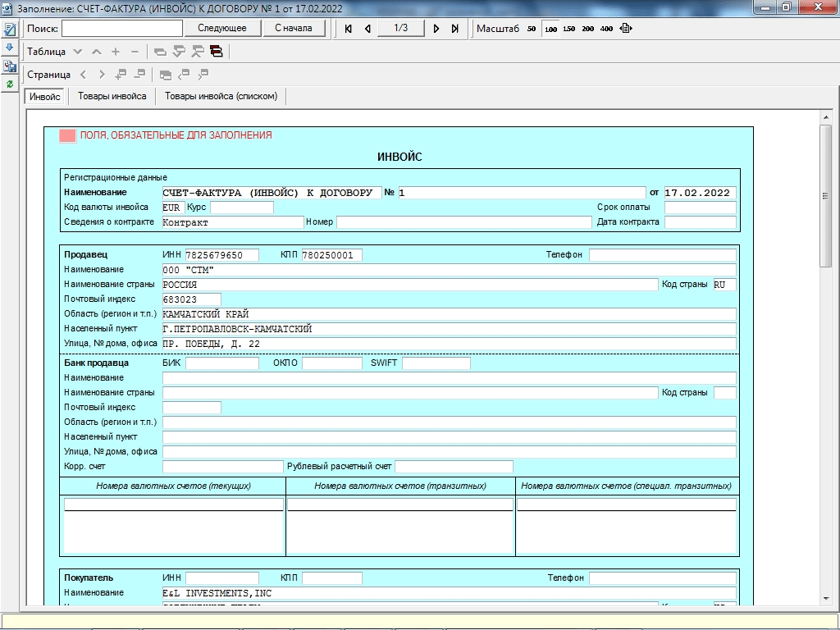Click the Срок оплаты field
Image resolution: width=840 pixels, height=630 pixels.
(x=701, y=208)
